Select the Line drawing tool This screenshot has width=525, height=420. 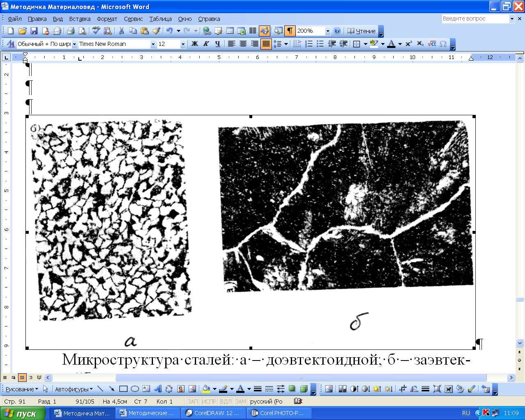tap(100, 389)
